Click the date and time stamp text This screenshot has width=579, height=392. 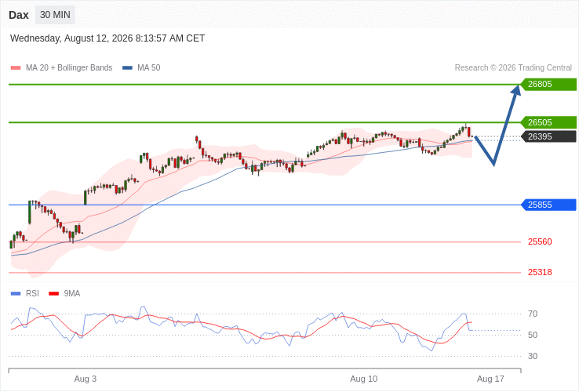click(107, 38)
